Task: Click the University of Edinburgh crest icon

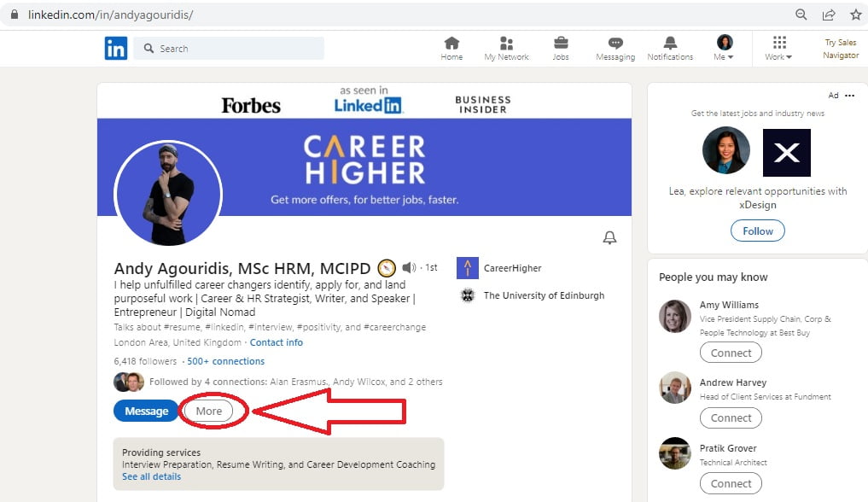Action: (x=468, y=295)
